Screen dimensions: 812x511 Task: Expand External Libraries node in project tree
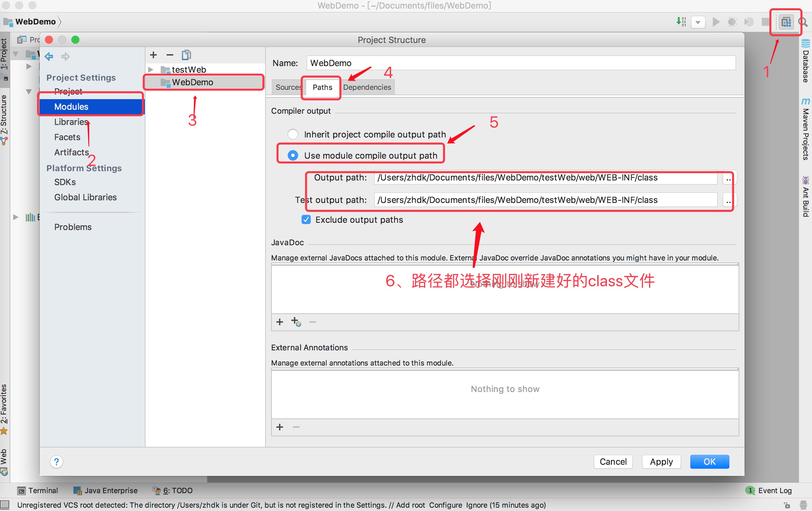pos(16,217)
